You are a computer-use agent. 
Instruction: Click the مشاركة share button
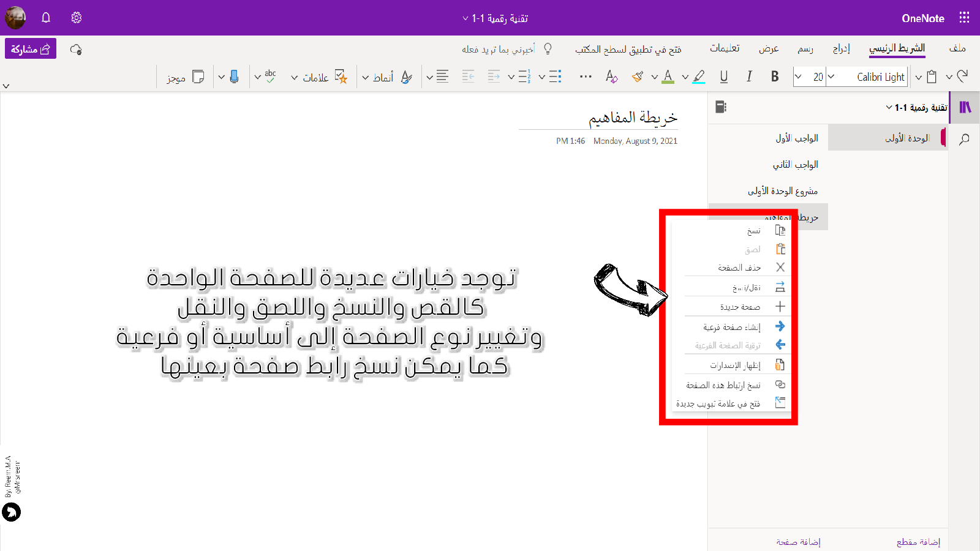tap(31, 49)
